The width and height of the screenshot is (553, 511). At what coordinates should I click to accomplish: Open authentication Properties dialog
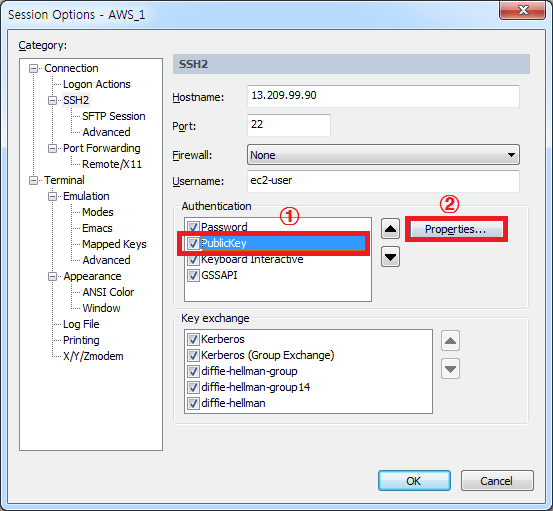click(456, 229)
